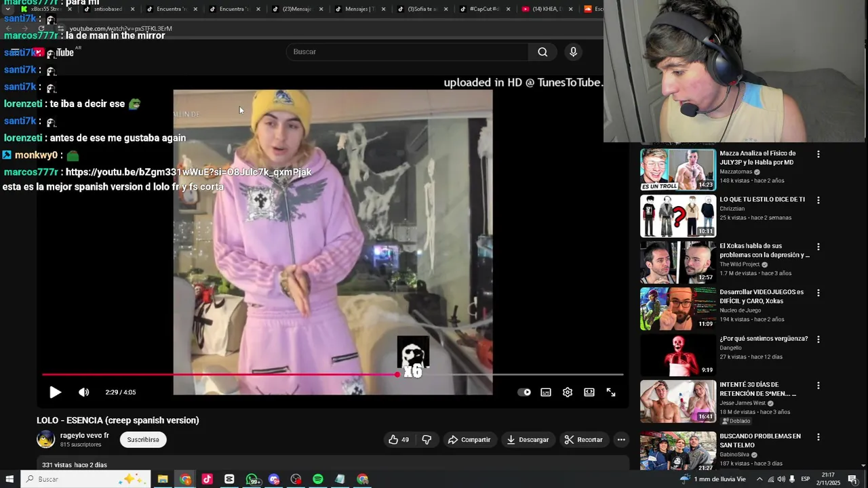The image size is (868, 488).
Task: Reload the page with the refresh icon
Action: [41, 28]
